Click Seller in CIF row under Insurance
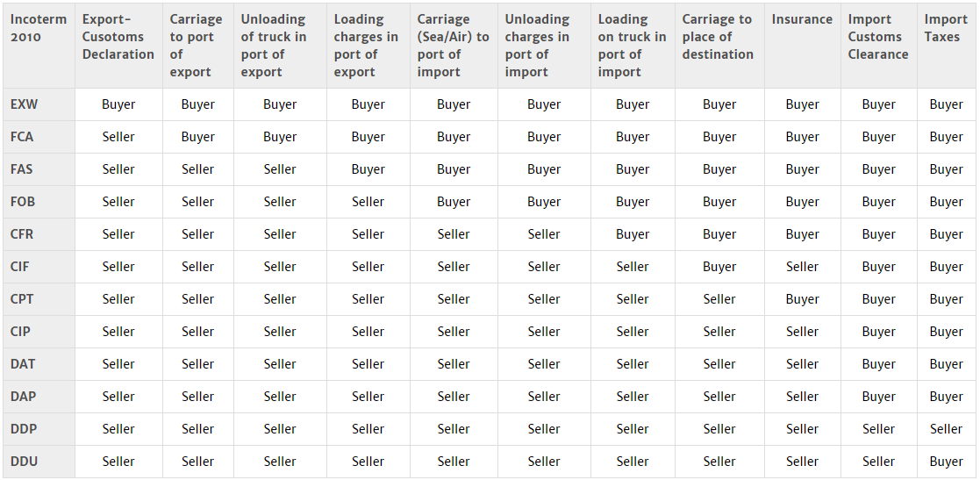The width and height of the screenshot is (980, 480). click(802, 267)
